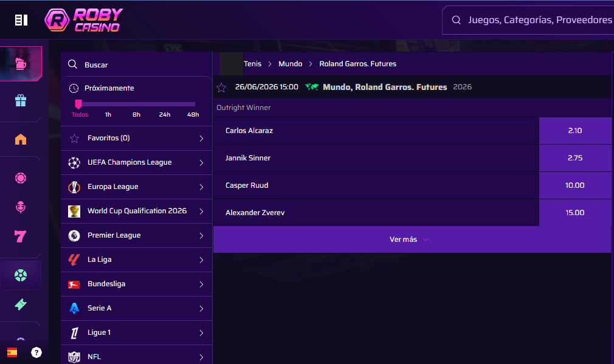
Task: Go to the orange home icon
Action: click(21, 139)
